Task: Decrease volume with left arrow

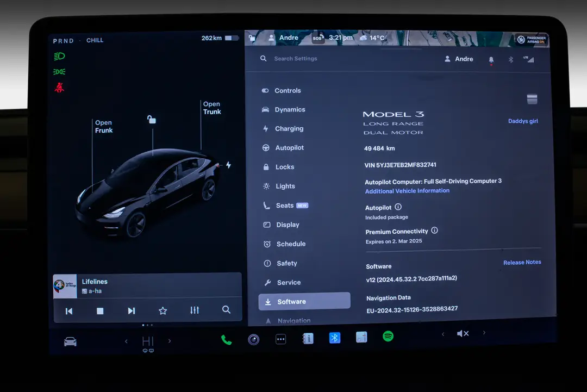Action: (x=443, y=334)
